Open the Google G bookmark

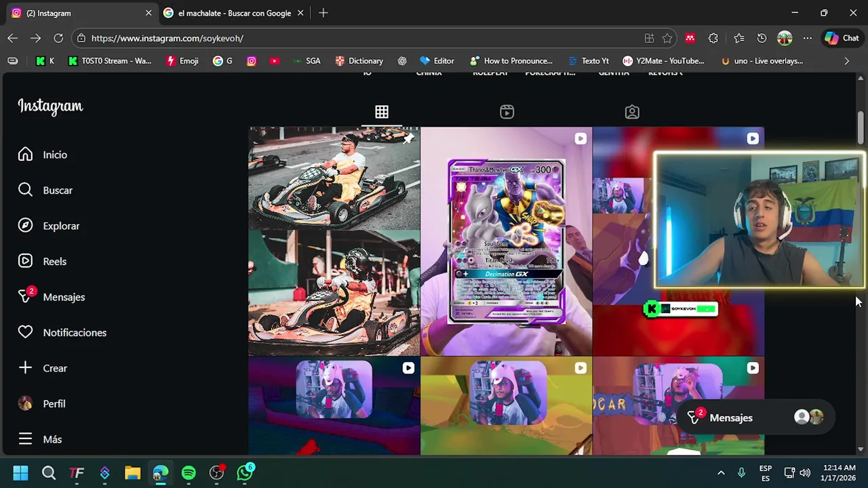222,61
